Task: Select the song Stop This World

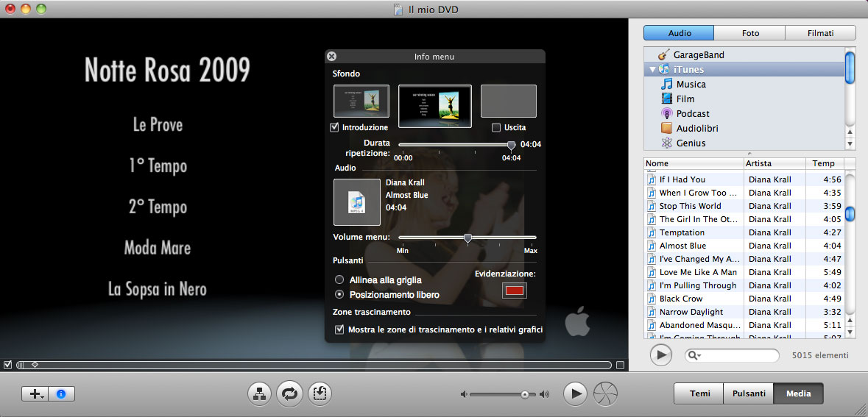Action: click(744, 206)
